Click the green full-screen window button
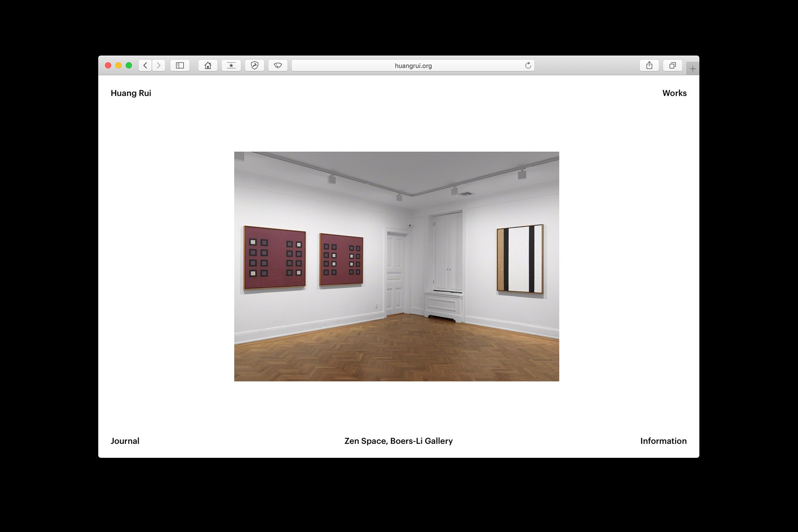This screenshot has height=532, width=798. (129, 65)
